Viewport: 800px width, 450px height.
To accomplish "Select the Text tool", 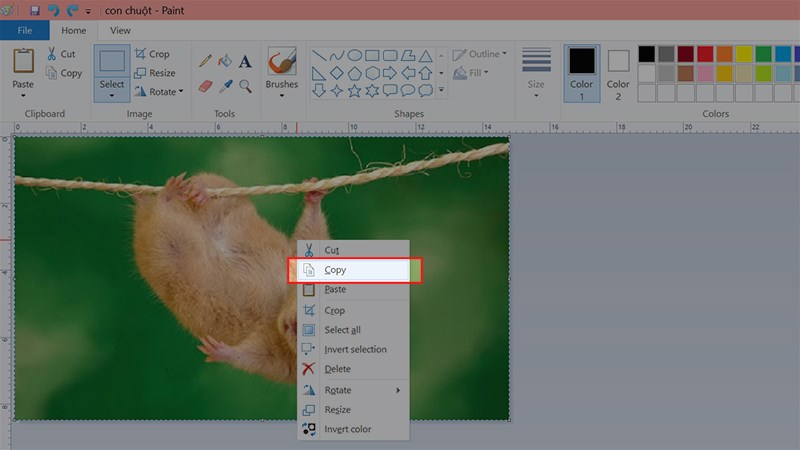I will 245,61.
